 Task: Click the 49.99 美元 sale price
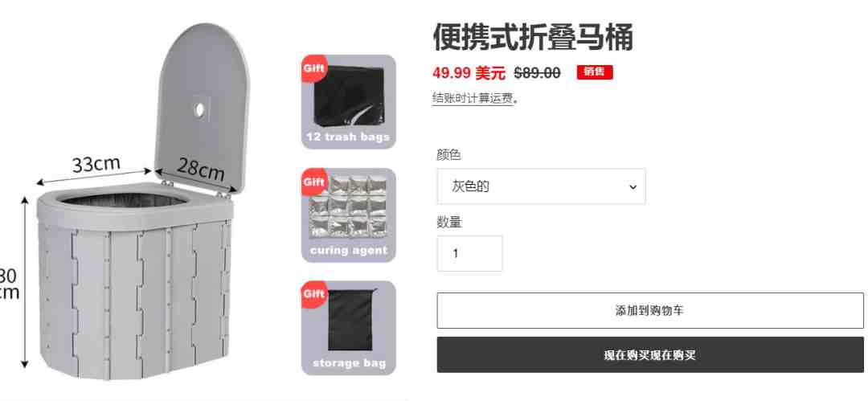click(x=469, y=72)
